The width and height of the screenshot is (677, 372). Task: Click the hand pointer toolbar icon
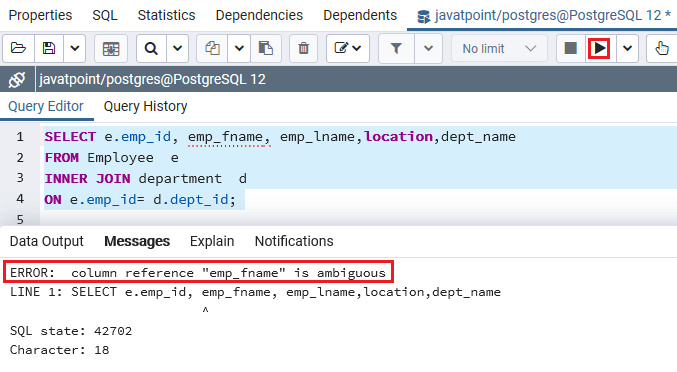[x=661, y=49]
